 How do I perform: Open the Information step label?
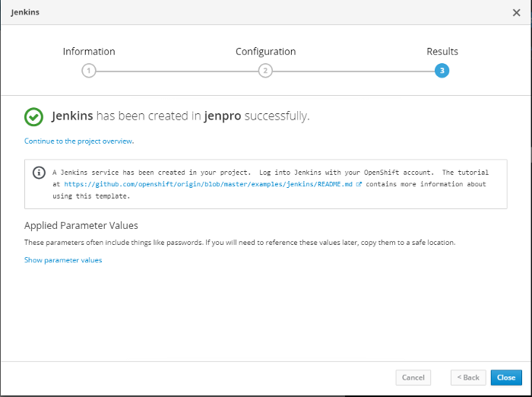(x=89, y=51)
